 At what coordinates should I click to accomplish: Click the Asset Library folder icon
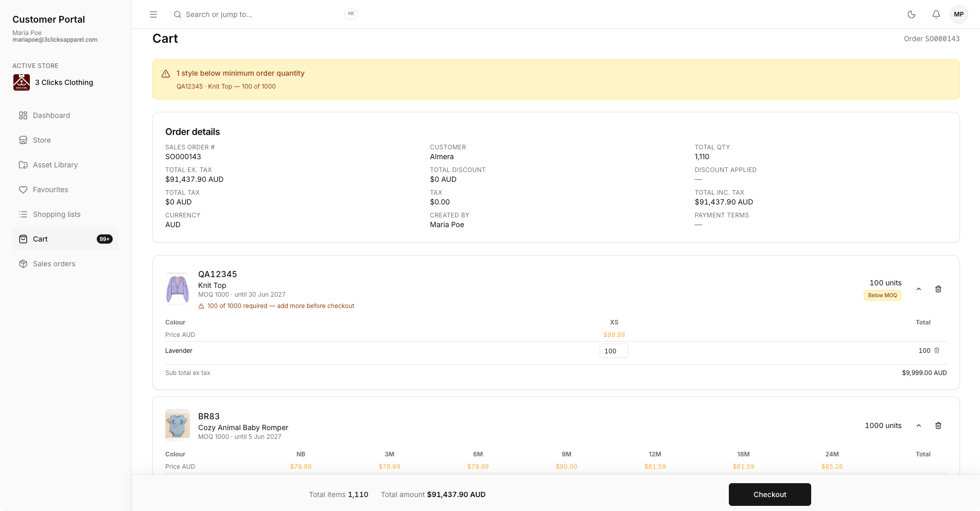click(23, 165)
